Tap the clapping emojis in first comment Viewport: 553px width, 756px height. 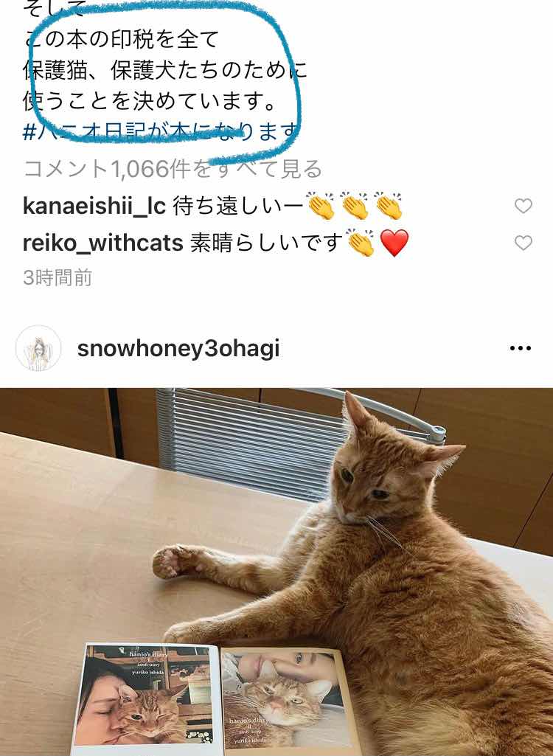click(355, 206)
